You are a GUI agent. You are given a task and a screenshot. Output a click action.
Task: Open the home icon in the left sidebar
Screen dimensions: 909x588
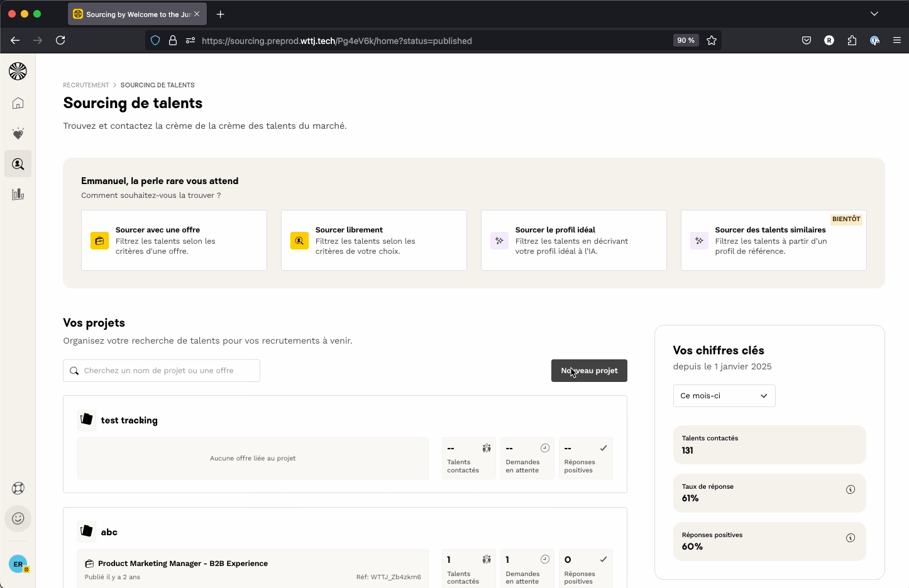click(x=18, y=103)
